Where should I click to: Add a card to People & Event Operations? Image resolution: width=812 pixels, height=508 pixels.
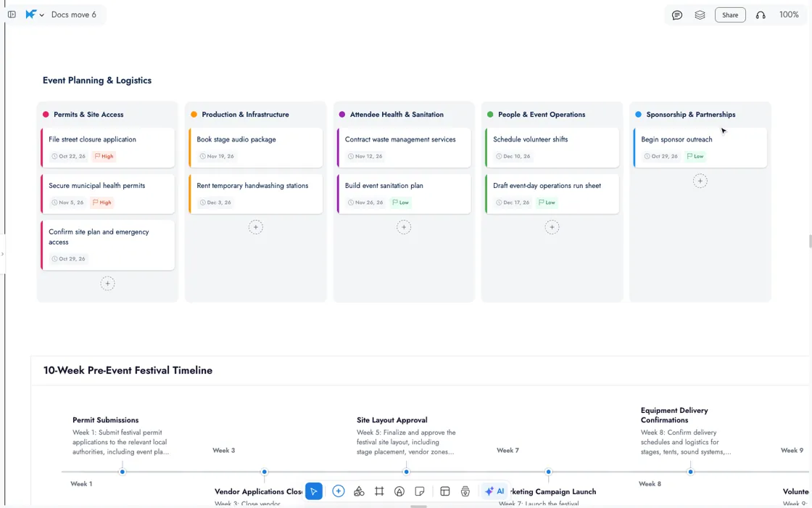pos(552,227)
